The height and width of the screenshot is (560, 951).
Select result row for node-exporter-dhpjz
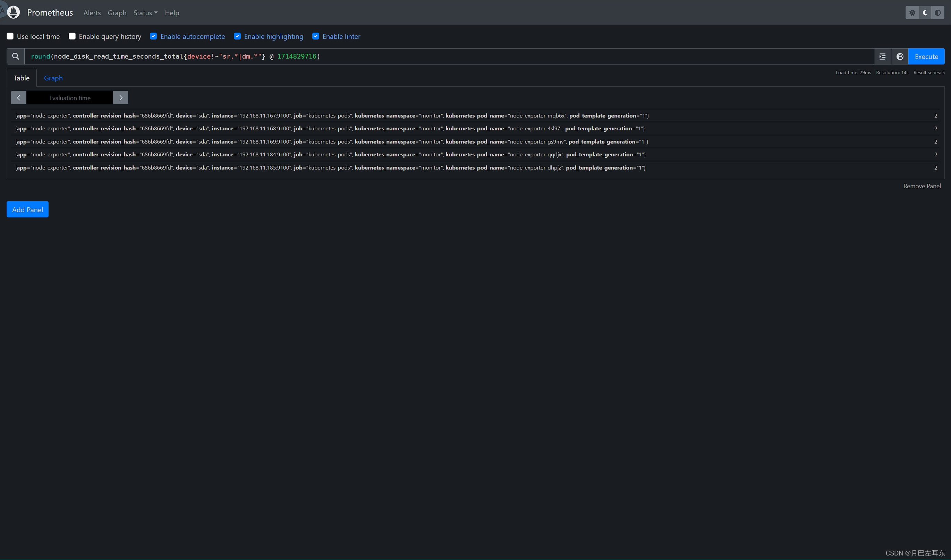(x=476, y=167)
